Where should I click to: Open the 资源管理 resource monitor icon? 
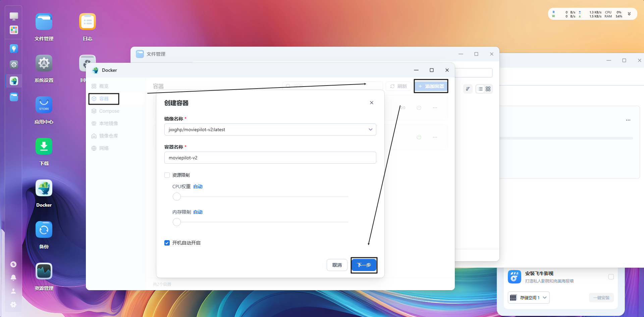pos(44,271)
